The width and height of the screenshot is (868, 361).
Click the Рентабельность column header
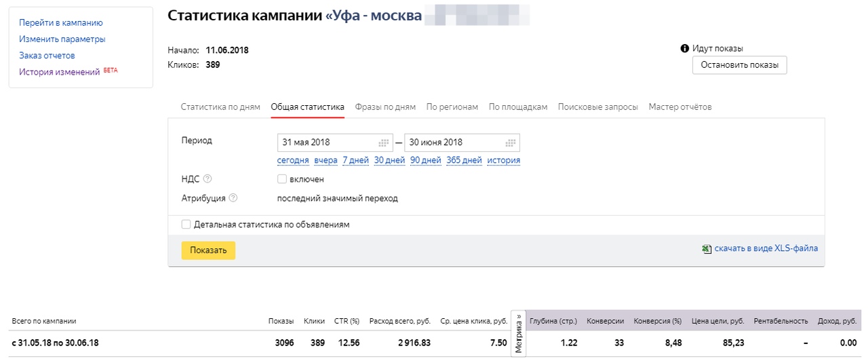[x=781, y=322]
